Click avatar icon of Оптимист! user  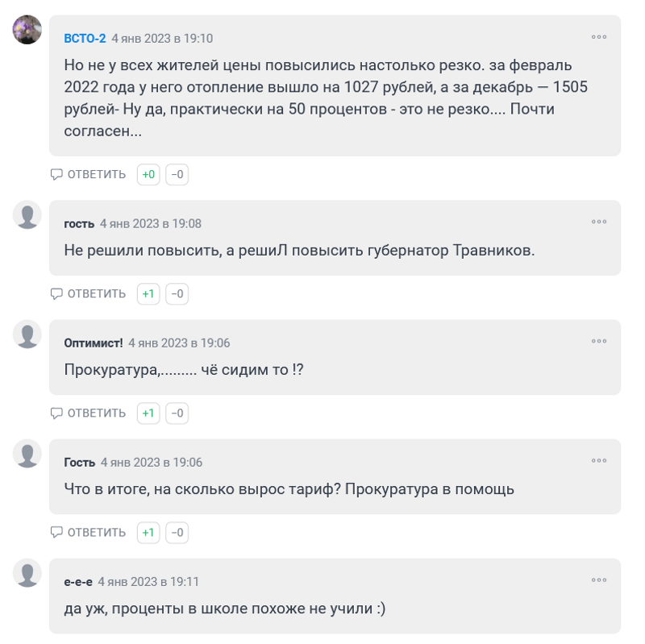(27, 334)
